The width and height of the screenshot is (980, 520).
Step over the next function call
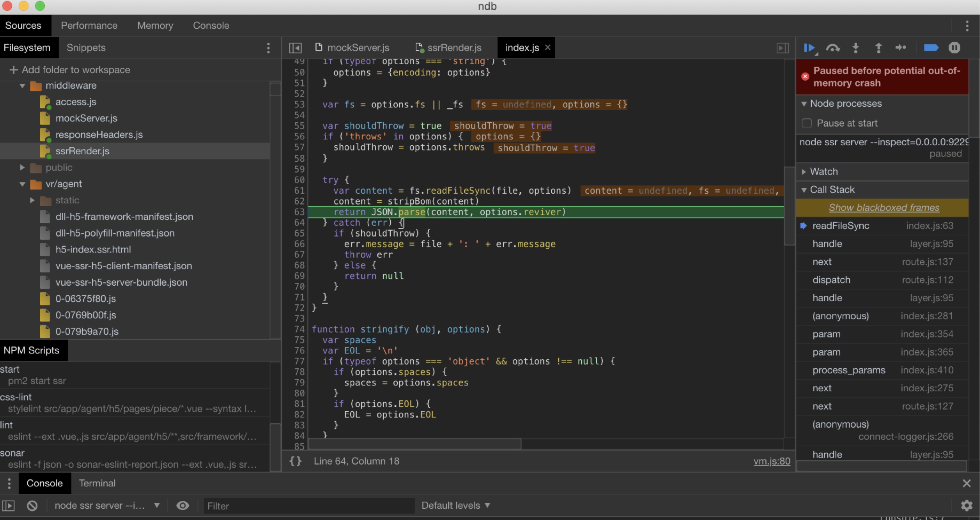point(833,48)
